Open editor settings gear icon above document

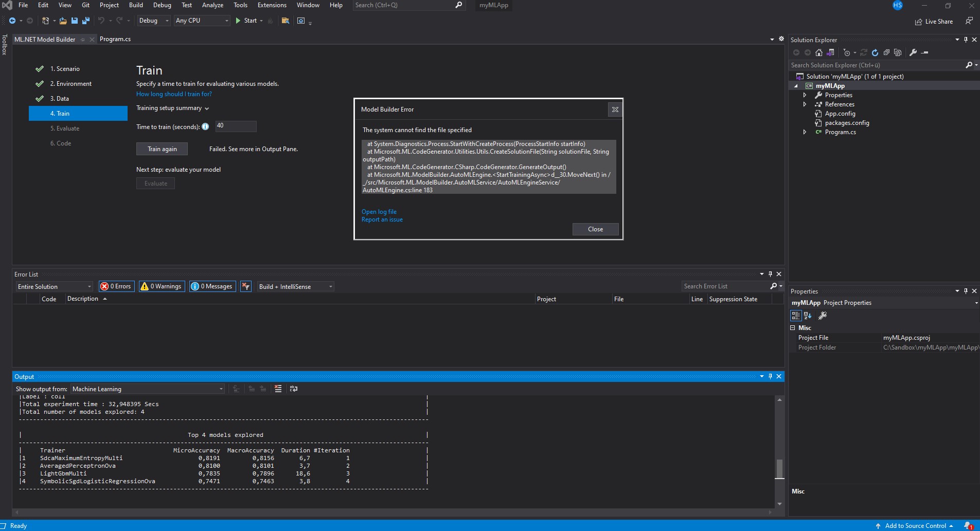click(x=781, y=39)
